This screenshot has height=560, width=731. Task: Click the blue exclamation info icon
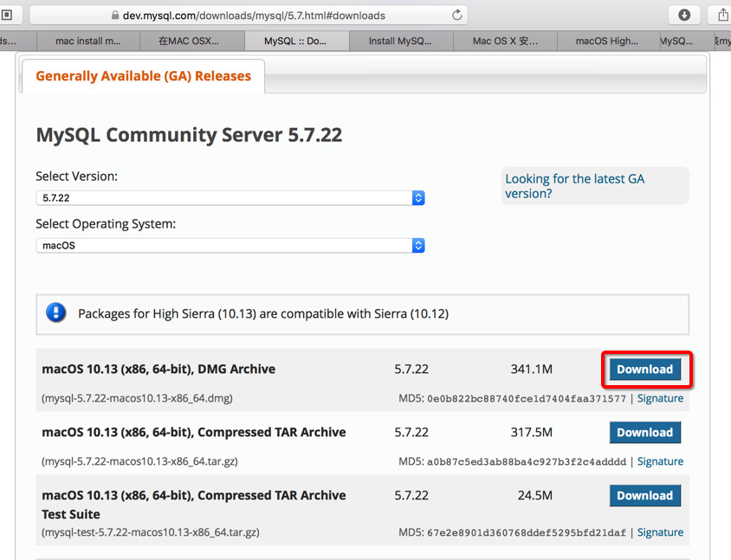(x=56, y=312)
